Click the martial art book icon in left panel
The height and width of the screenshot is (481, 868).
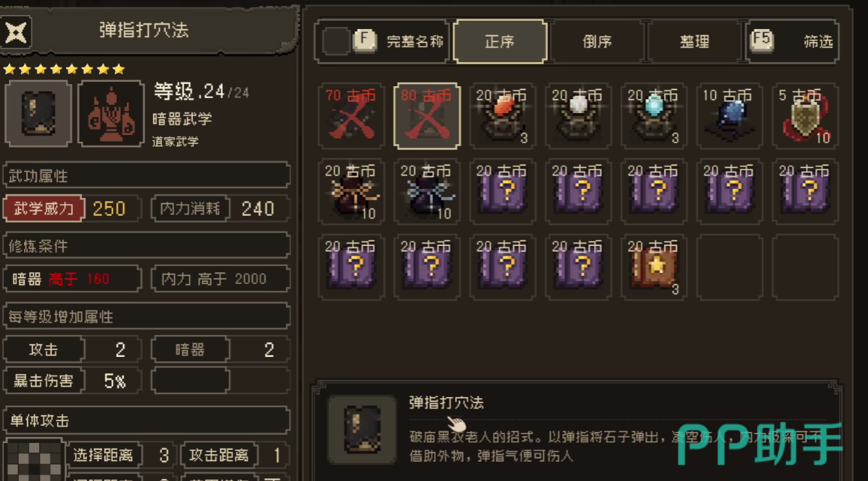tap(37, 114)
